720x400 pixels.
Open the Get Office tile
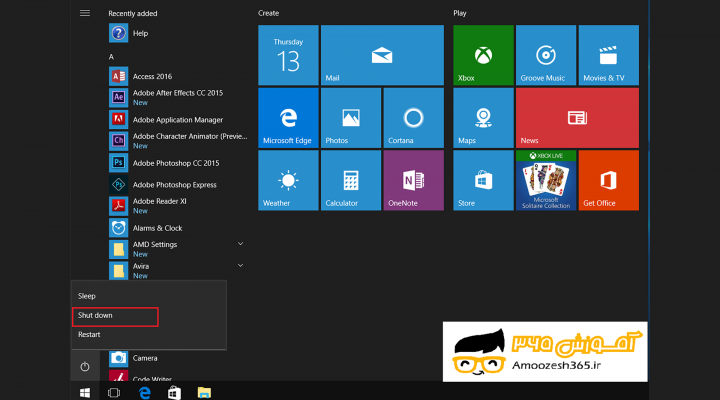click(608, 180)
